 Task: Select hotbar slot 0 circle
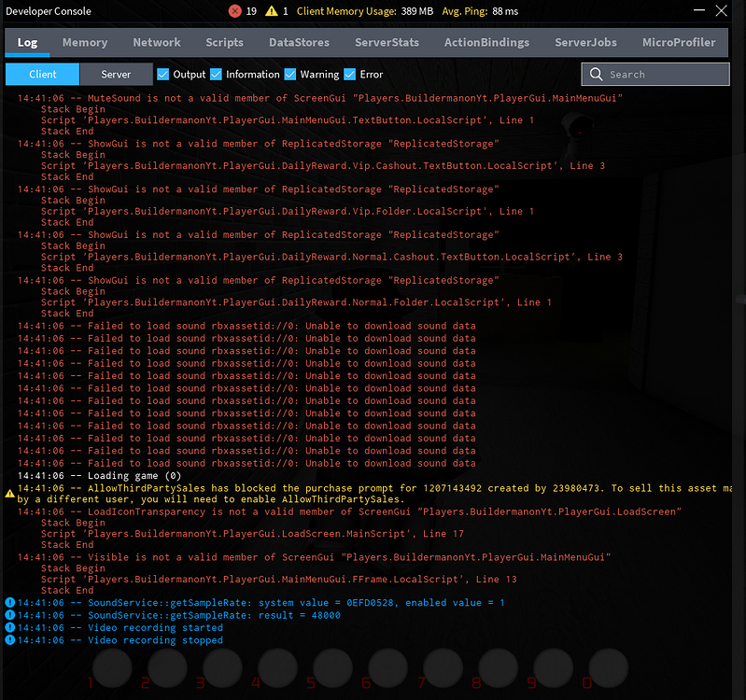tap(609, 668)
